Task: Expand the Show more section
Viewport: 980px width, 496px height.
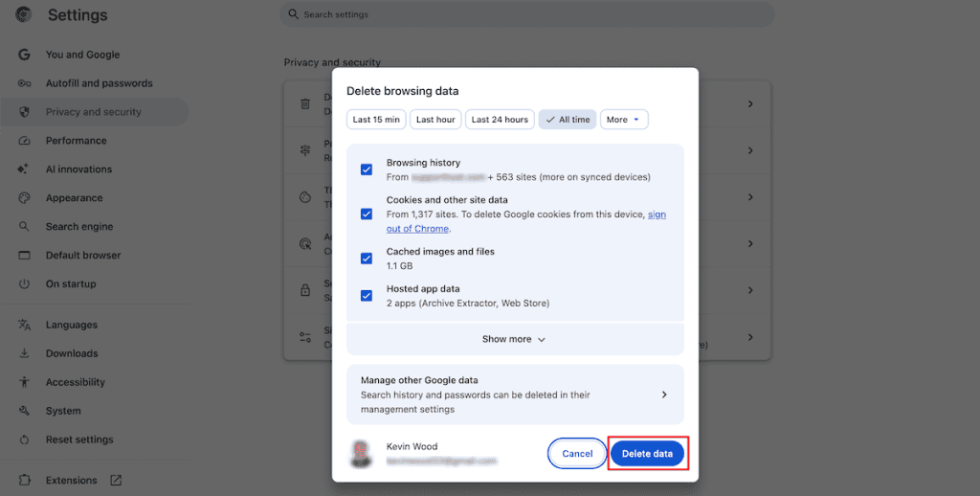Action: 515,339
